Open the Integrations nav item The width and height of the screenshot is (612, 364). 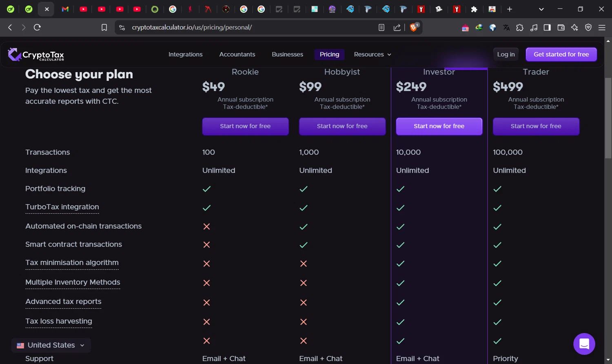185,54
